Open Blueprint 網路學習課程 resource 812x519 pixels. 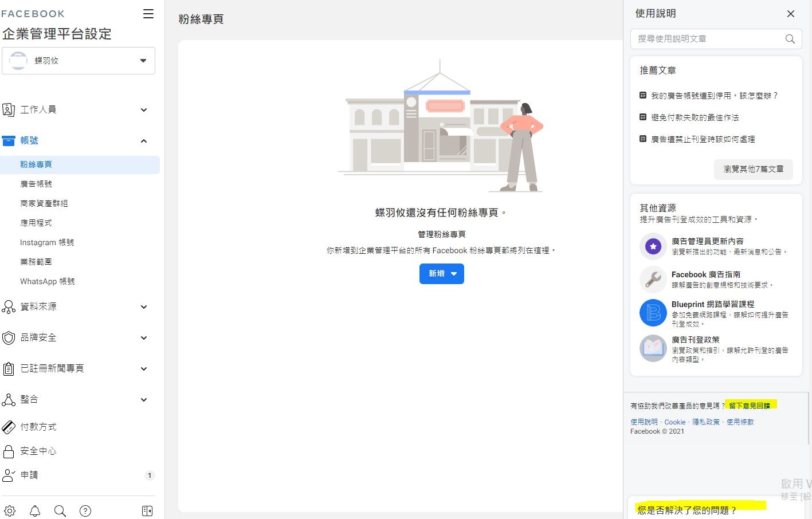[x=713, y=304]
